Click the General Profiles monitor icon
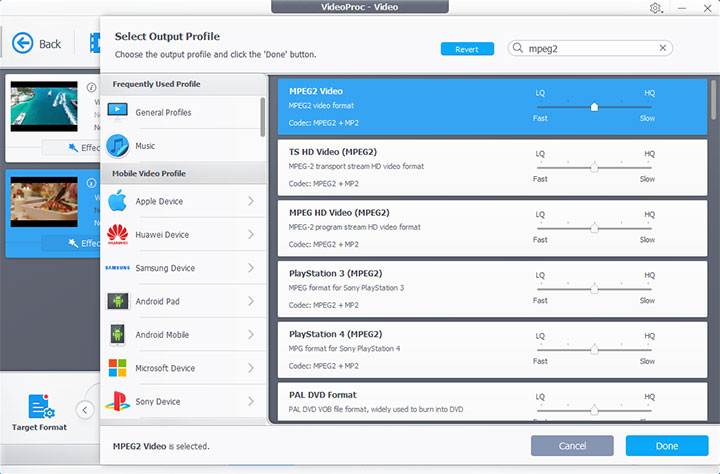 point(118,112)
